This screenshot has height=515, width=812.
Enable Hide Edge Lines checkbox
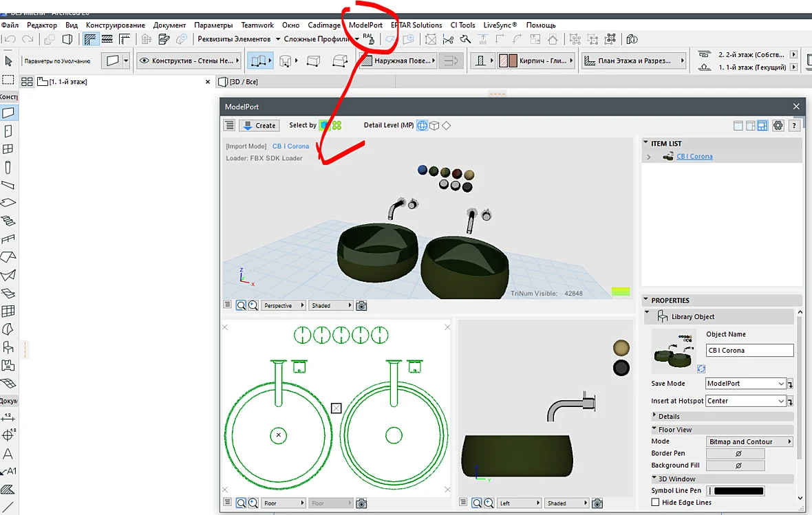(656, 502)
